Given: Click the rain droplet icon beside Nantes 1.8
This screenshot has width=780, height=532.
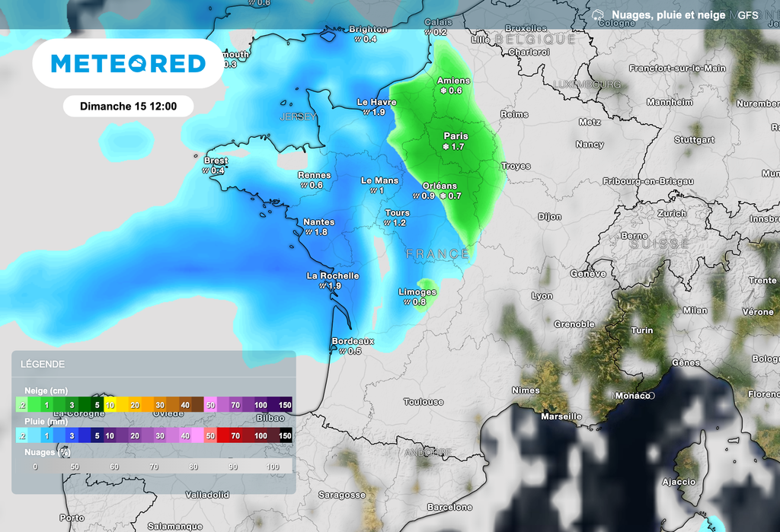Looking at the screenshot, I should 309,231.
